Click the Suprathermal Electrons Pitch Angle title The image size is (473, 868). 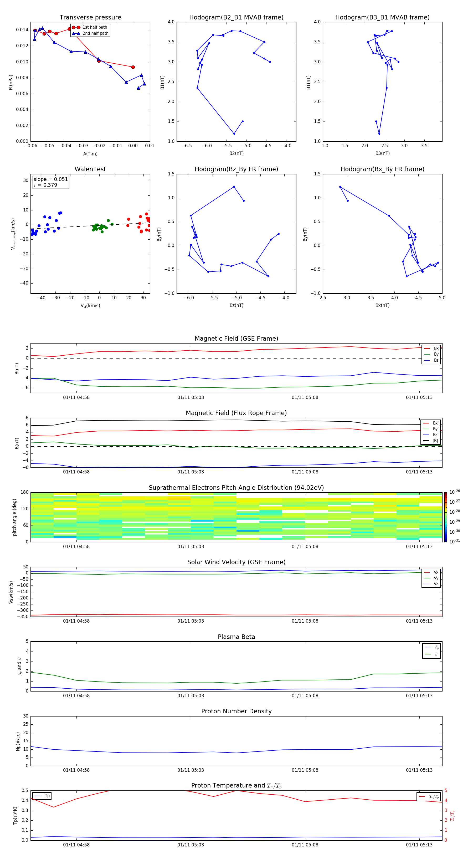236,488
